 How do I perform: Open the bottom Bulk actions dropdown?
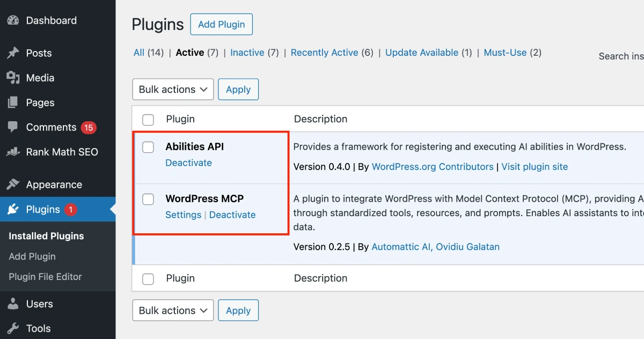(173, 311)
